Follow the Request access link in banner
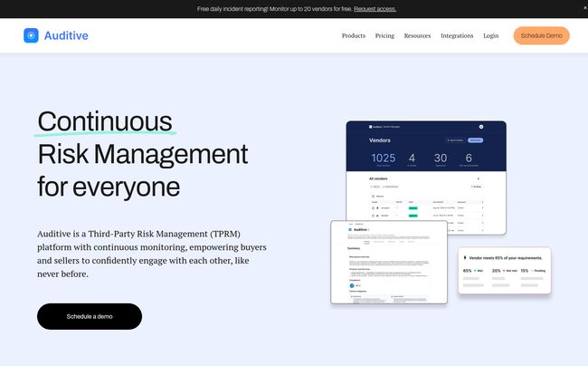 pos(375,9)
